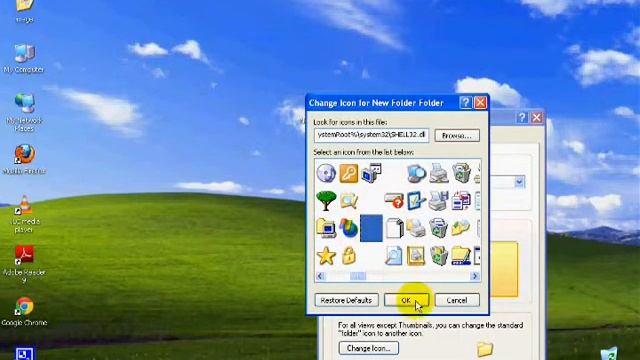
Task: Pick the monitor with program window icon
Action: pos(371,173)
